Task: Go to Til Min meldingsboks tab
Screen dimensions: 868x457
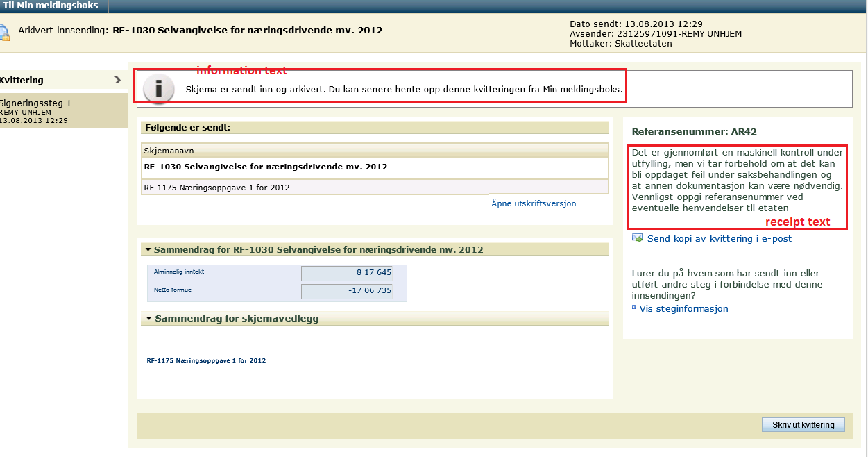Action: (x=51, y=6)
